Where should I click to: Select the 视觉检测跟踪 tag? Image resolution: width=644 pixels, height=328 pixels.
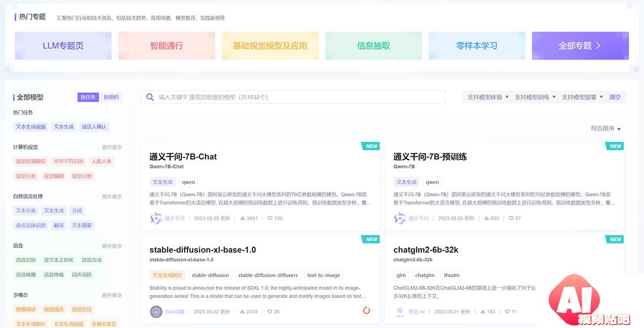[x=31, y=161]
